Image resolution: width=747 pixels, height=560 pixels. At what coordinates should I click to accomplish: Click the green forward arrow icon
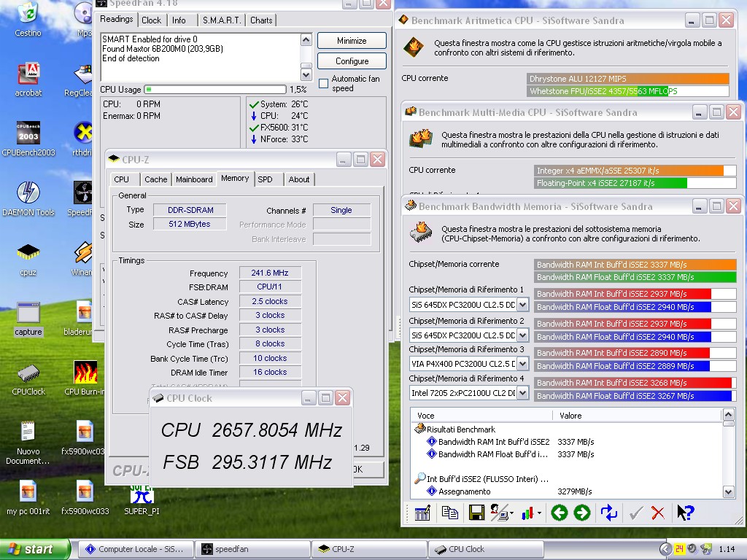582,513
